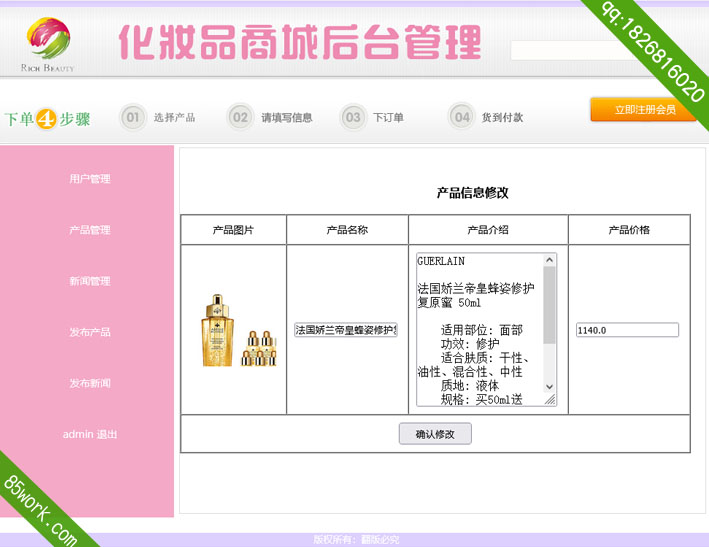
Task: Click the step 01 circle icon
Action: tap(132, 118)
